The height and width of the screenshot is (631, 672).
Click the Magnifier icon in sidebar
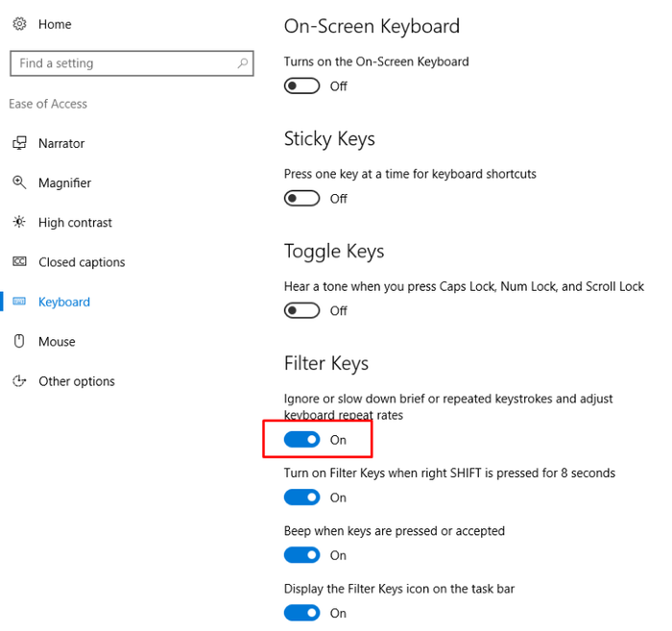coord(19,182)
